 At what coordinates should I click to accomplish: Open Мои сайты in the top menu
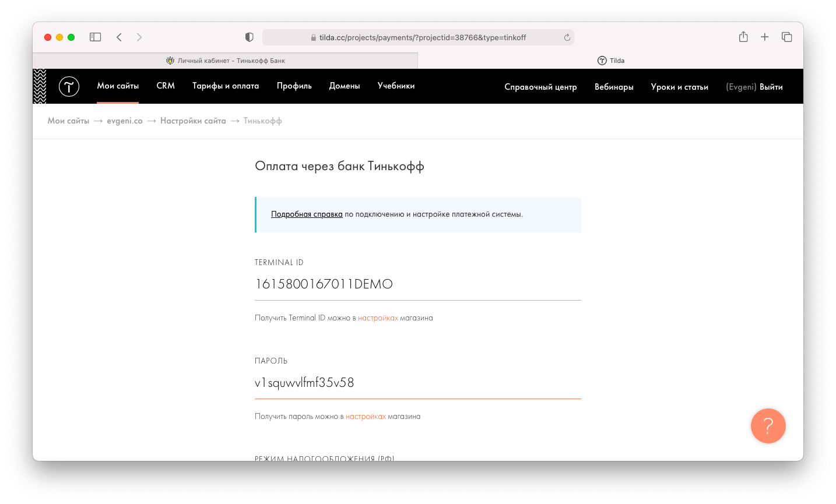(x=118, y=86)
